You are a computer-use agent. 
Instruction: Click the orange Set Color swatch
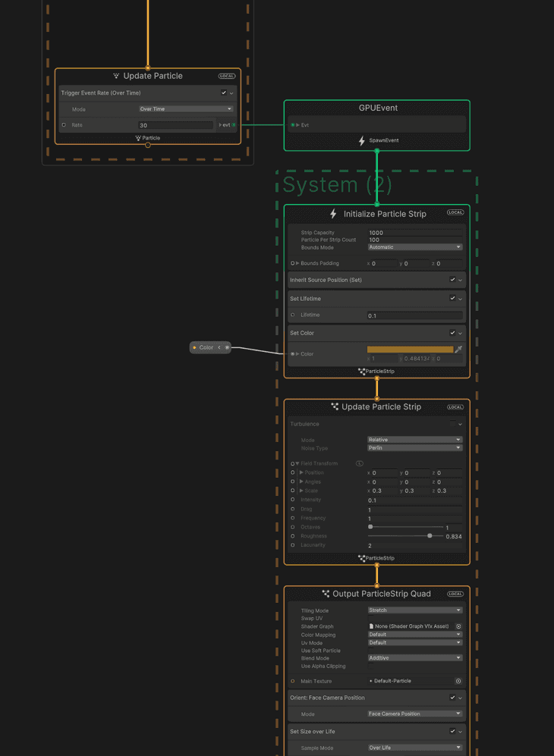click(411, 350)
